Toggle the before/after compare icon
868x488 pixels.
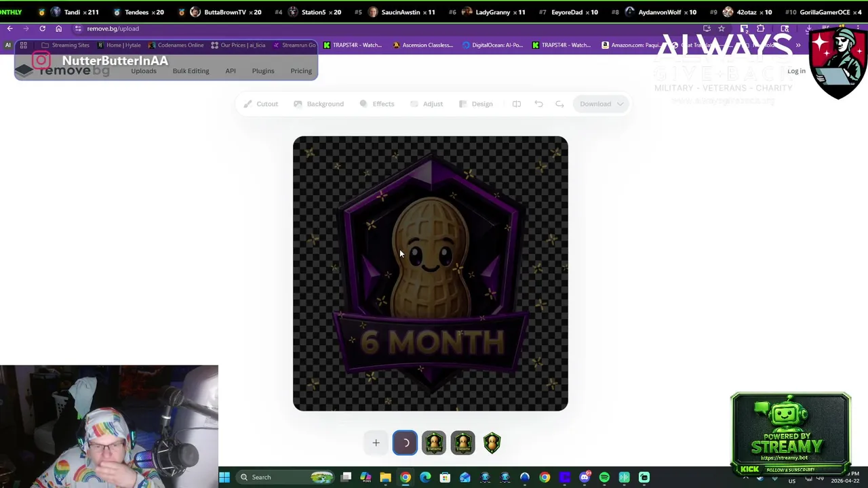click(517, 104)
